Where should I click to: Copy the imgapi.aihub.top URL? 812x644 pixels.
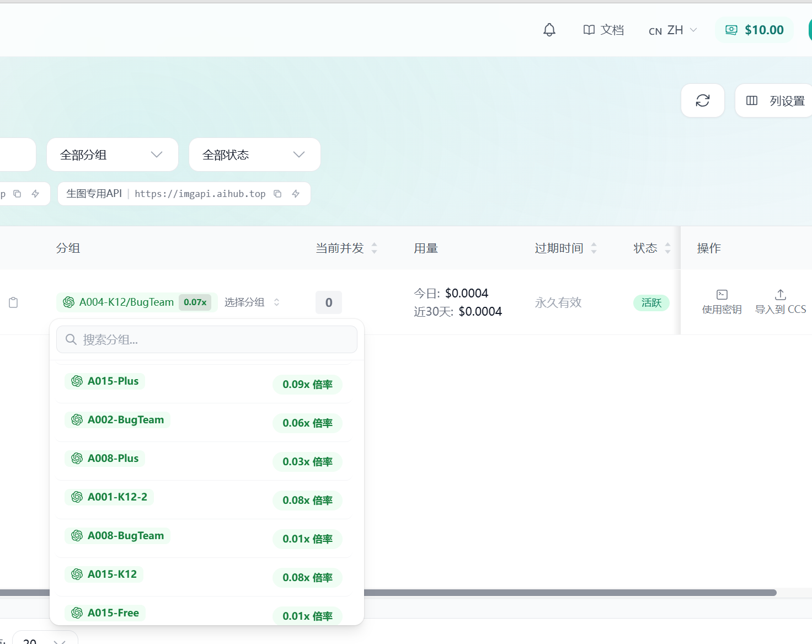(x=277, y=194)
